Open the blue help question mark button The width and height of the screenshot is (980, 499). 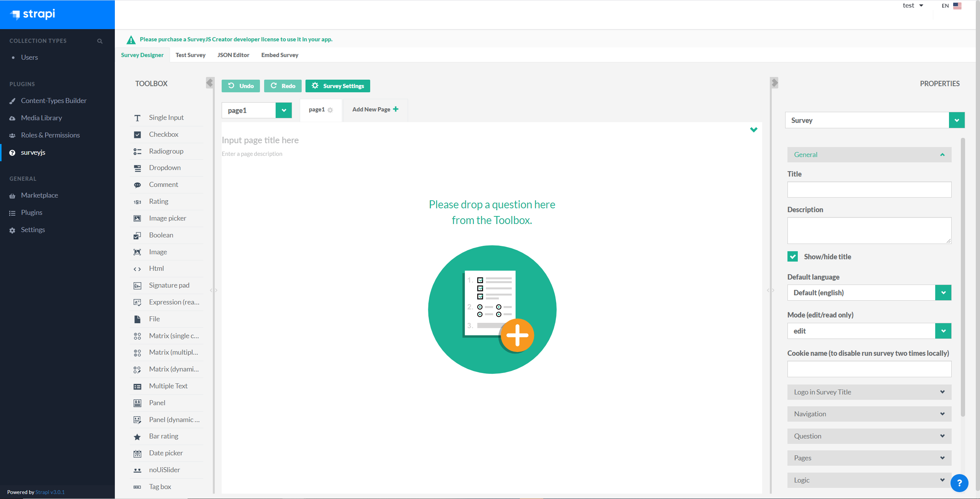pyautogui.click(x=959, y=483)
